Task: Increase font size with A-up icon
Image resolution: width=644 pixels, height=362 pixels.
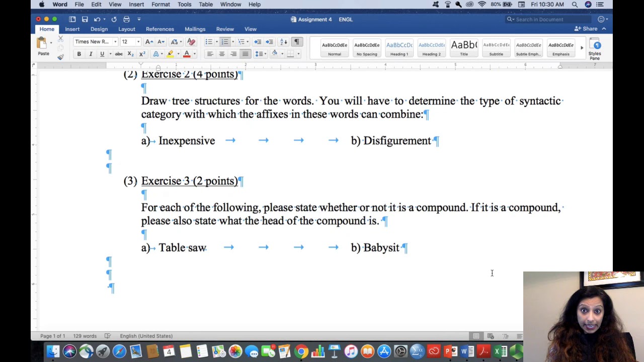Action: [149, 42]
